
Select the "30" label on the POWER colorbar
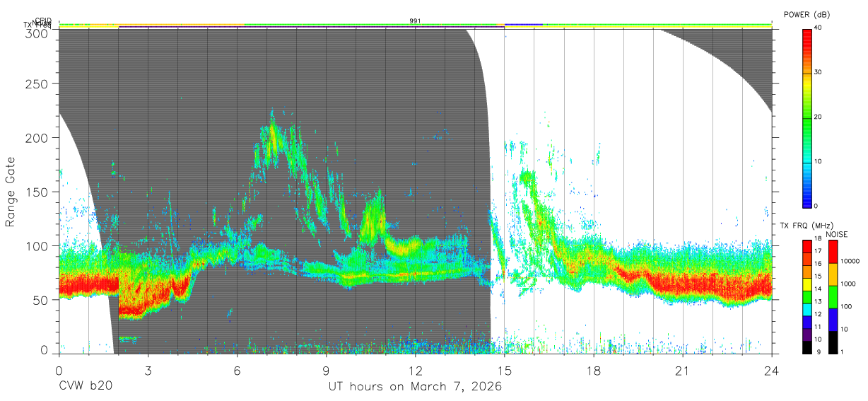(x=819, y=72)
